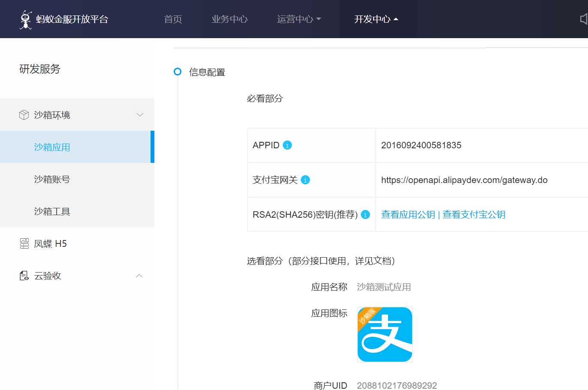Click the sandbox environment cube icon

[24, 115]
